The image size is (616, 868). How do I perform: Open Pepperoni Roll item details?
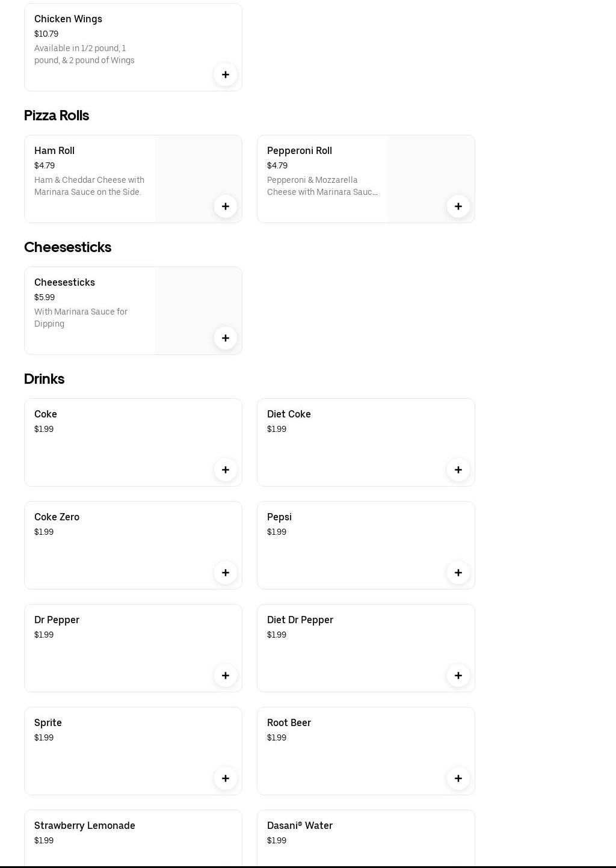[x=300, y=150]
